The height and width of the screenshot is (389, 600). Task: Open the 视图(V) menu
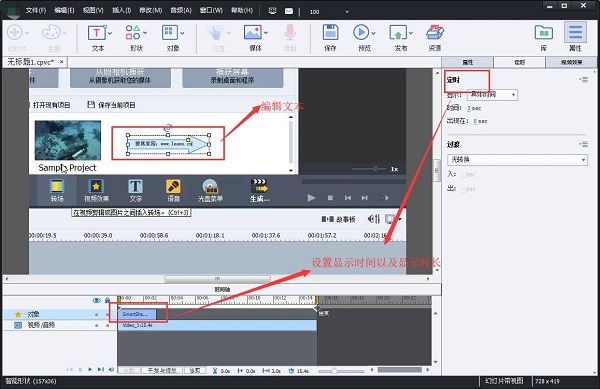[93, 10]
